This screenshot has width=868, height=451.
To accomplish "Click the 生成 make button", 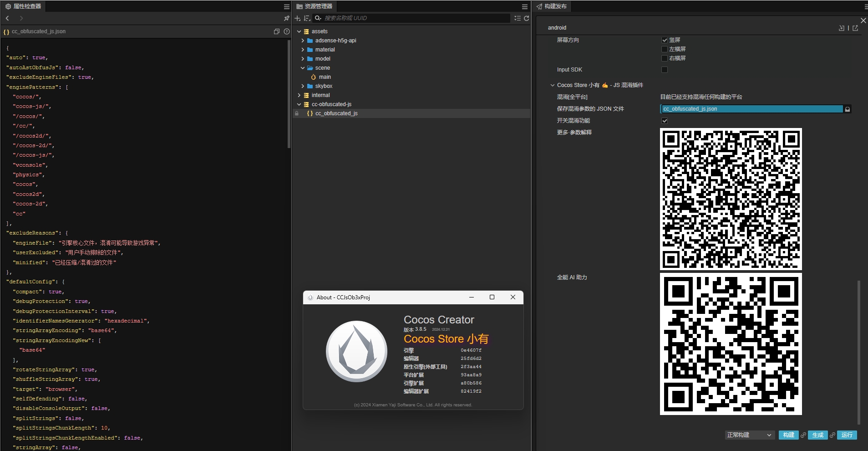I will pyautogui.click(x=818, y=435).
